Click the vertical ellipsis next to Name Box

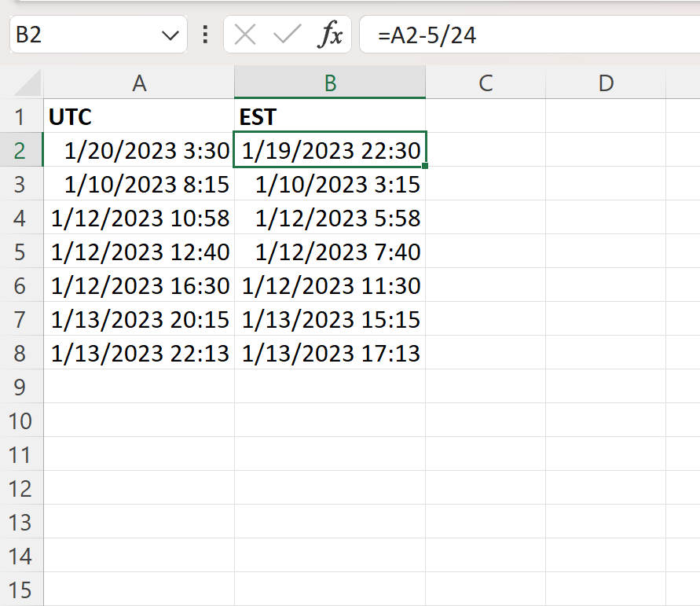pos(204,35)
